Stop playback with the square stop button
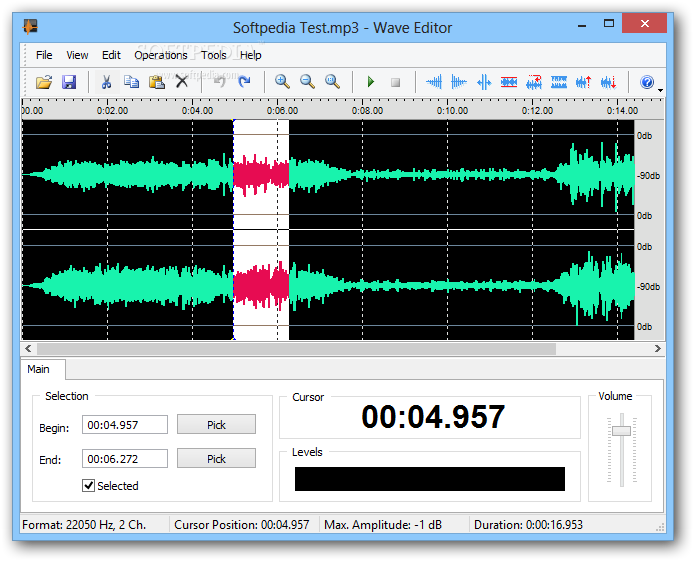This screenshot has height=561, width=694. tap(396, 82)
